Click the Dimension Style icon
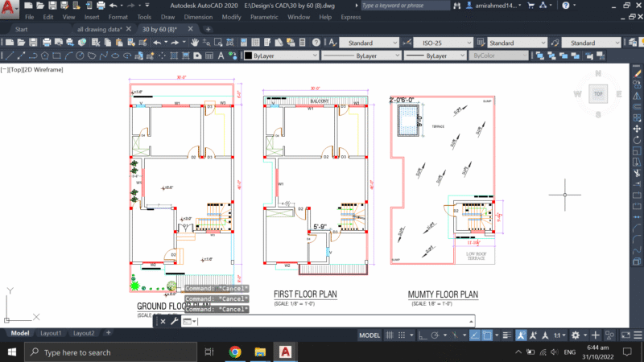This screenshot has height=362, width=644. (x=407, y=43)
